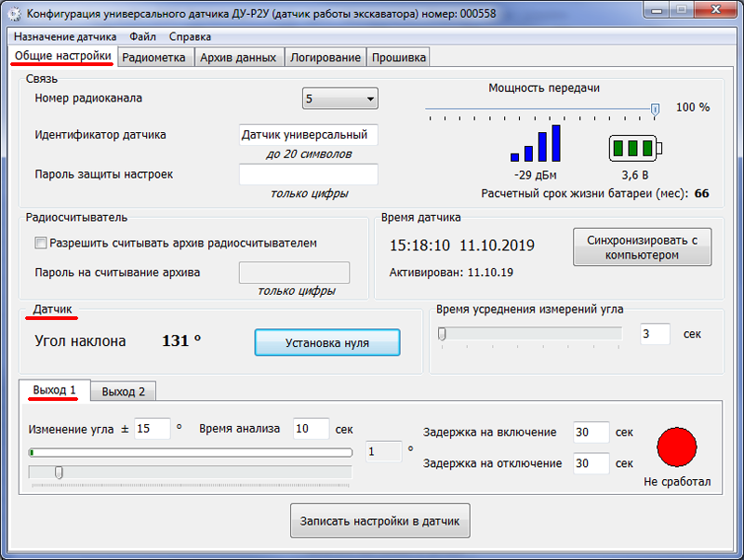Image resolution: width=744 pixels, height=560 pixels.
Task: Click the averaging time seconds field
Action: [x=655, y=334]
